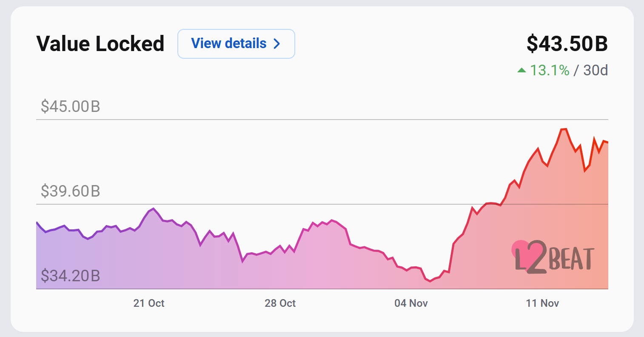Click the 30d period label

pyautogui.click(x=596, y=70)
